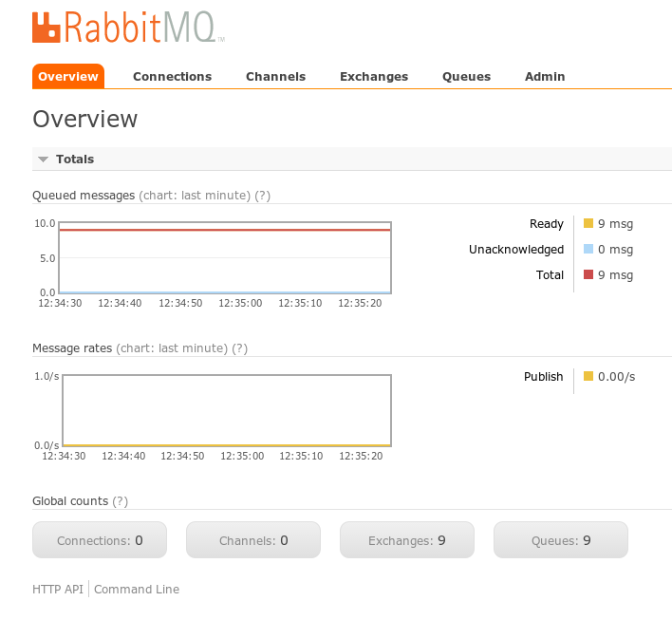This screenshot has height=620, width=672.
Task: Select the Queues tab
Action: coord(466,76)
